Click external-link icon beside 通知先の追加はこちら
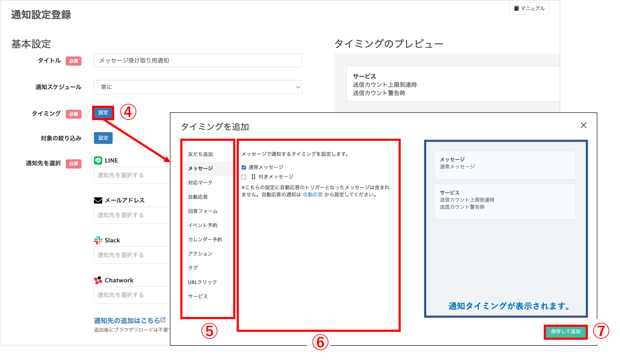Viewport: 620px width, 364px height. tap(163, 320)
